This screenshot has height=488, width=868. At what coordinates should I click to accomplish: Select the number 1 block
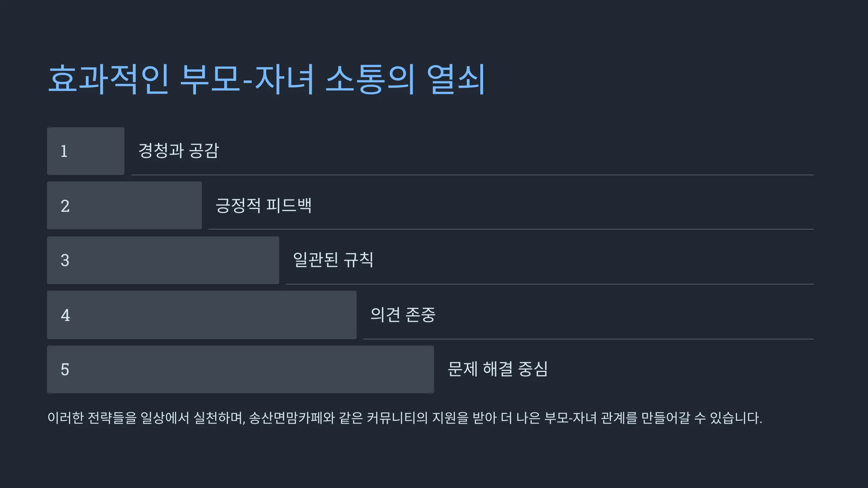point(86,151)
